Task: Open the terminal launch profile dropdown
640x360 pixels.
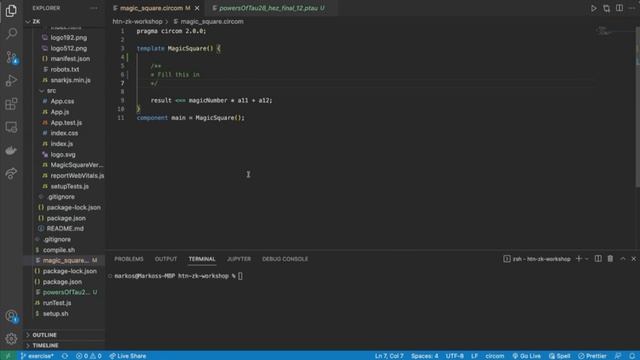Action: [587, 259]
